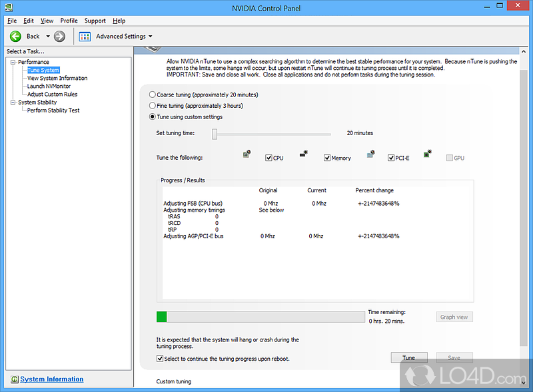Click the Advanced Settings grid icon
The image size is (533, 392).
click(85, 36)
